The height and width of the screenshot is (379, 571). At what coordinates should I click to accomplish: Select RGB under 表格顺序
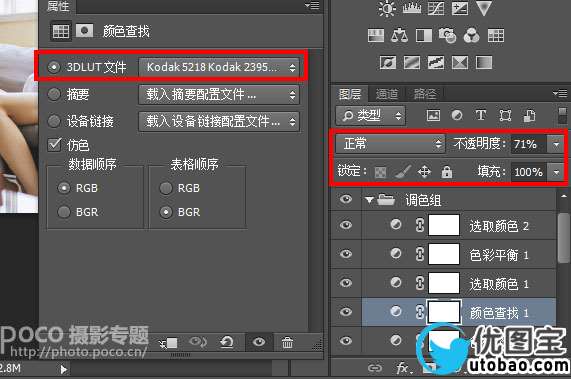(x=166, y=188)
